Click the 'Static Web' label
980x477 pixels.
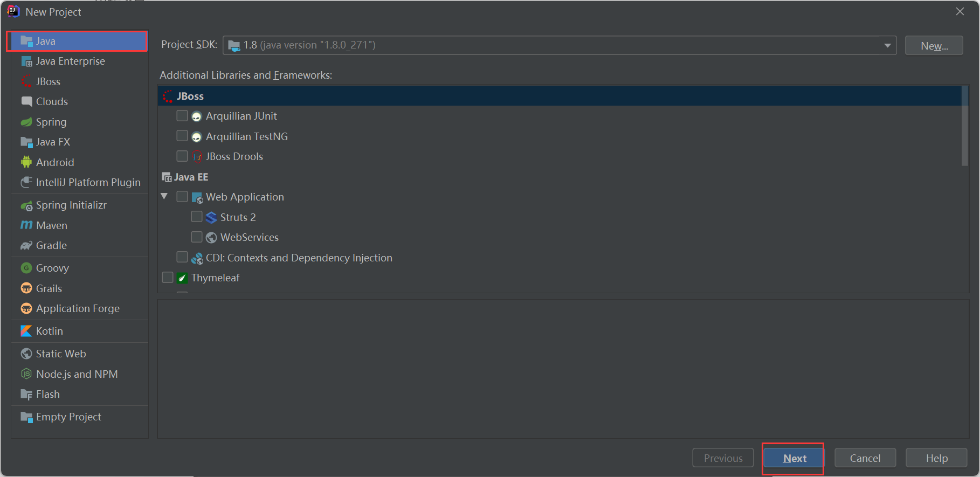click(x=61, y=354)
